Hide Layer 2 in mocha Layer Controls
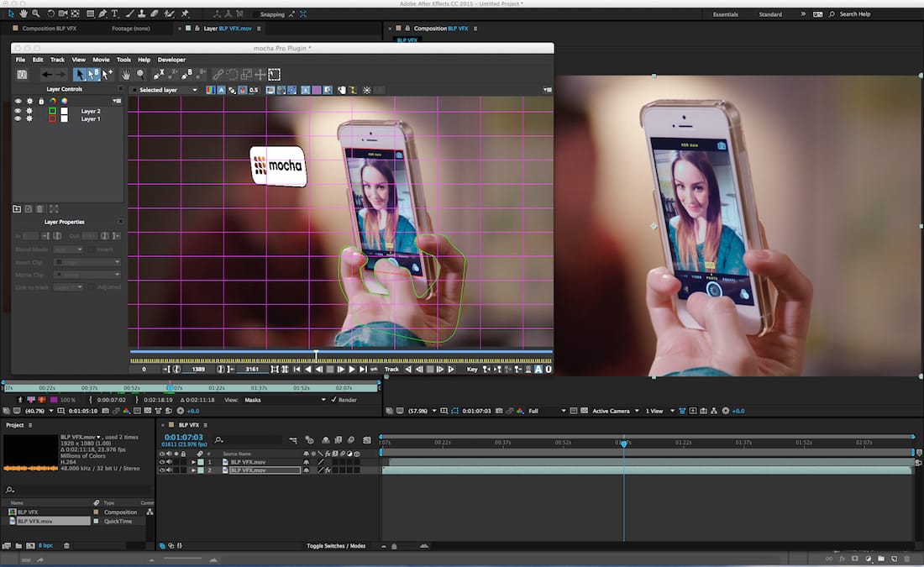 coord(18,111)
